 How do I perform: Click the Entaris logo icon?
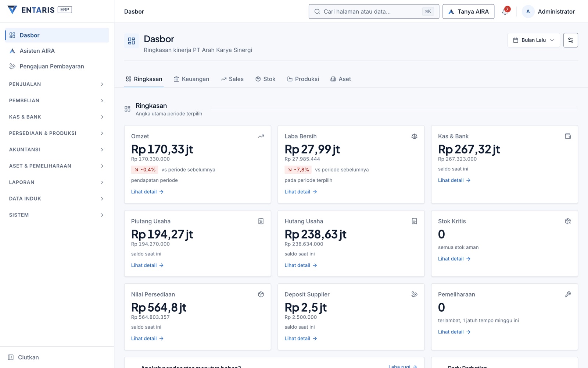point(12,10)
